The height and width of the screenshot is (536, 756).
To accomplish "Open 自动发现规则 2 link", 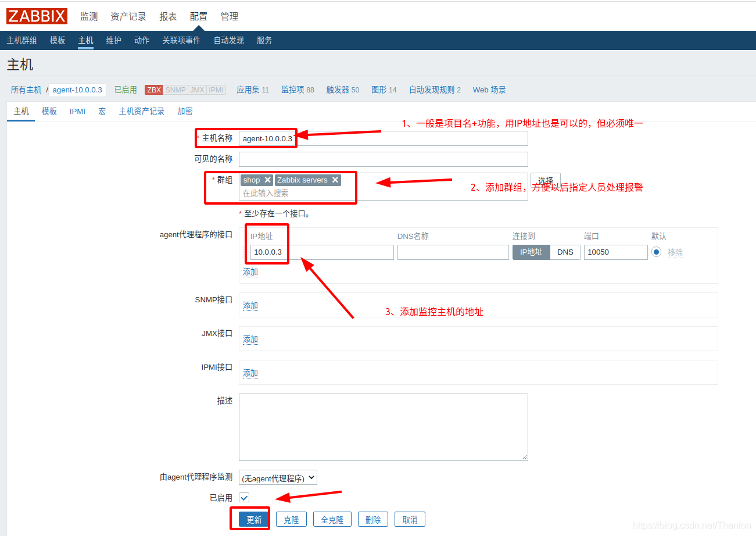I will point(435,90).
